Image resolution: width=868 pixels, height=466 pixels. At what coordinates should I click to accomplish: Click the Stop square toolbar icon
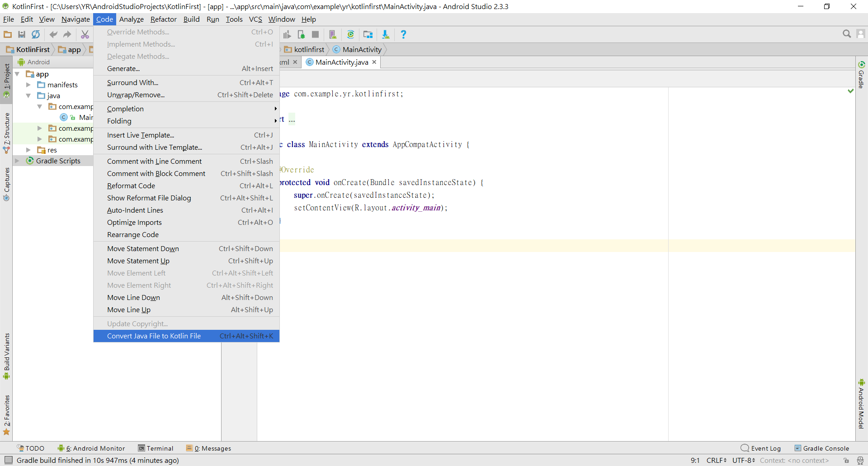coord(316,34)
